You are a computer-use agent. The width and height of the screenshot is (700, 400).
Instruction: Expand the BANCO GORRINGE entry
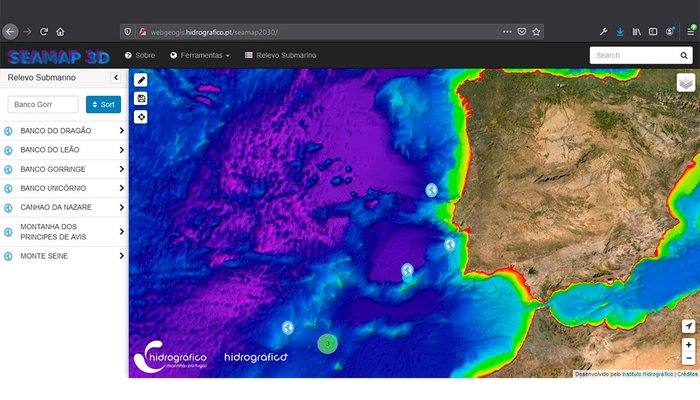coord(121,169)
